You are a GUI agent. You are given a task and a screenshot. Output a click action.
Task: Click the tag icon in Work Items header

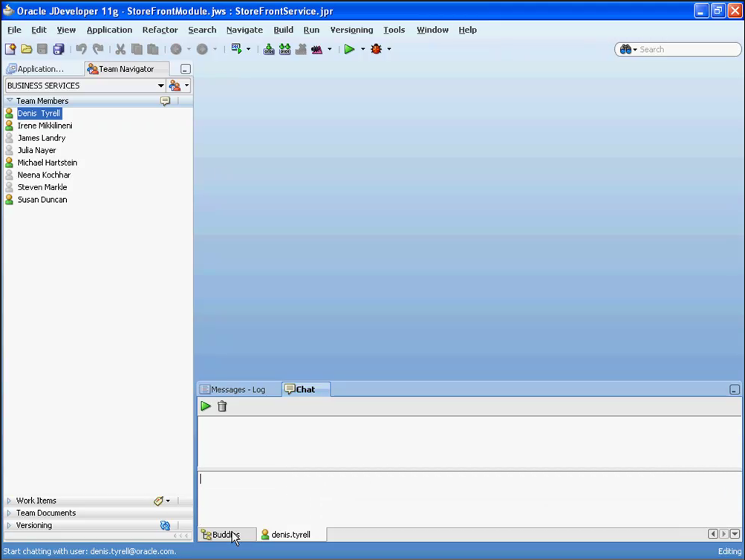point(159,501)
